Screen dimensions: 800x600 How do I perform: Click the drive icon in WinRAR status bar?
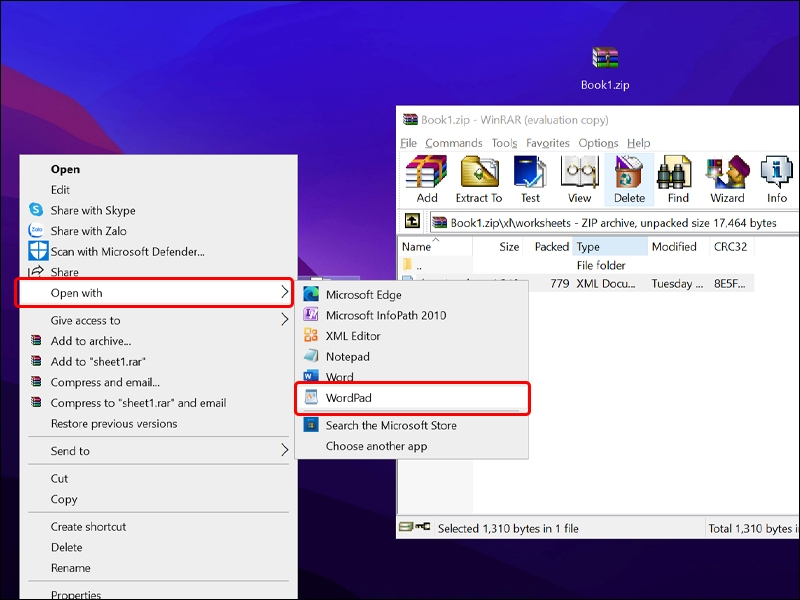point(406,527)
